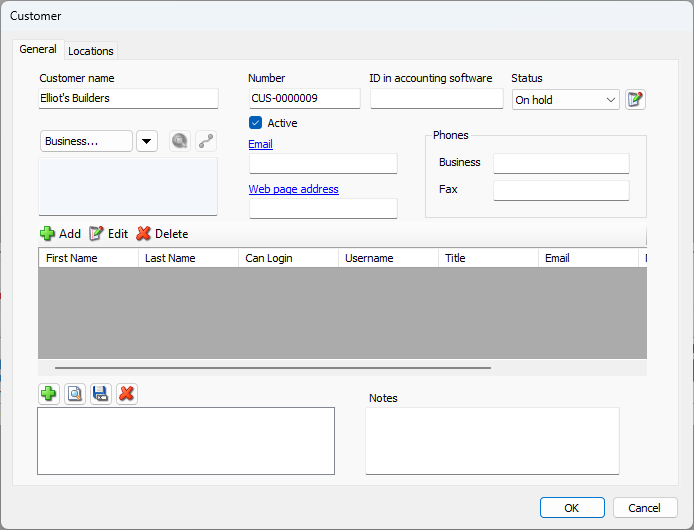Screen dimensions: 694x530
Task: Click the Username column header
Action: tap(389, 258)
